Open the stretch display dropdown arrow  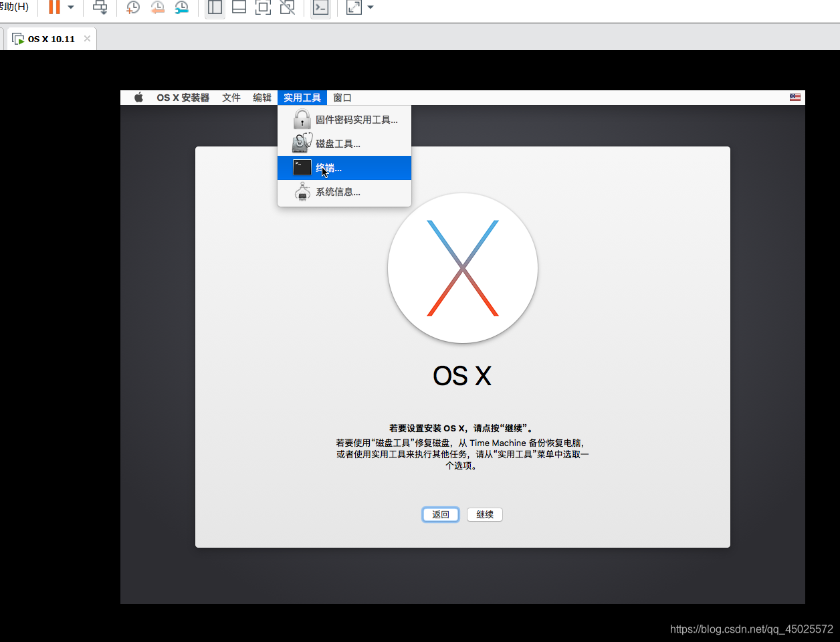click(371, 7)
